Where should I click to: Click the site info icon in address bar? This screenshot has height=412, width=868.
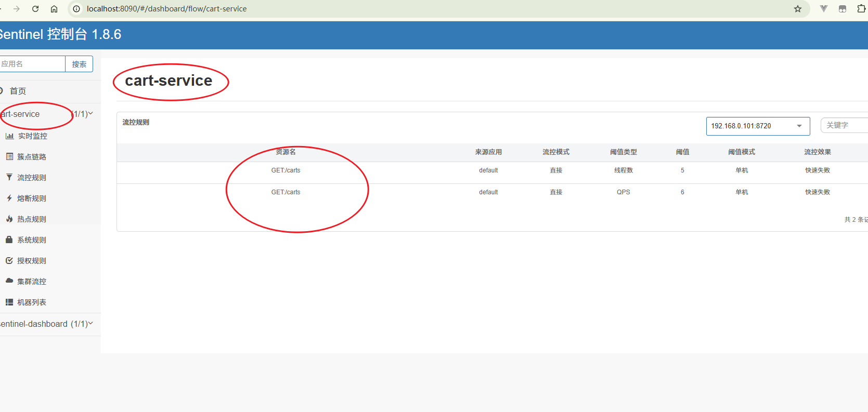click(x=76, y=9)
